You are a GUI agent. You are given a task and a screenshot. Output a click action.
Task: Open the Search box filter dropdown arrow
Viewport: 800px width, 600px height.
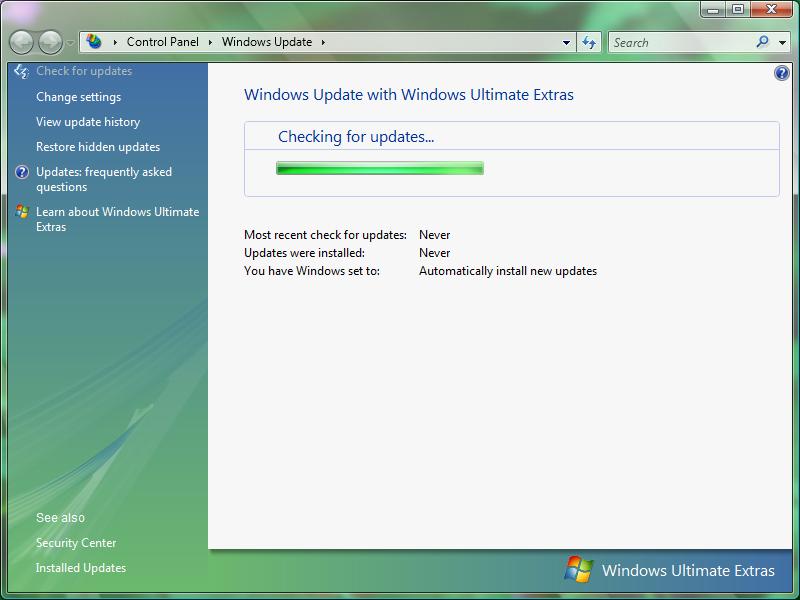point(780,42)
